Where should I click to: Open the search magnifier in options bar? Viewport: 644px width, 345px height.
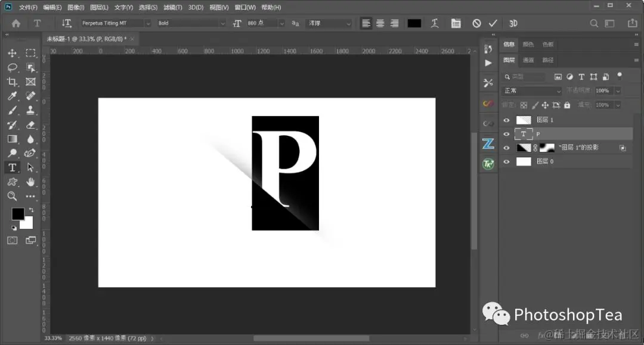(x=594, y=23)
